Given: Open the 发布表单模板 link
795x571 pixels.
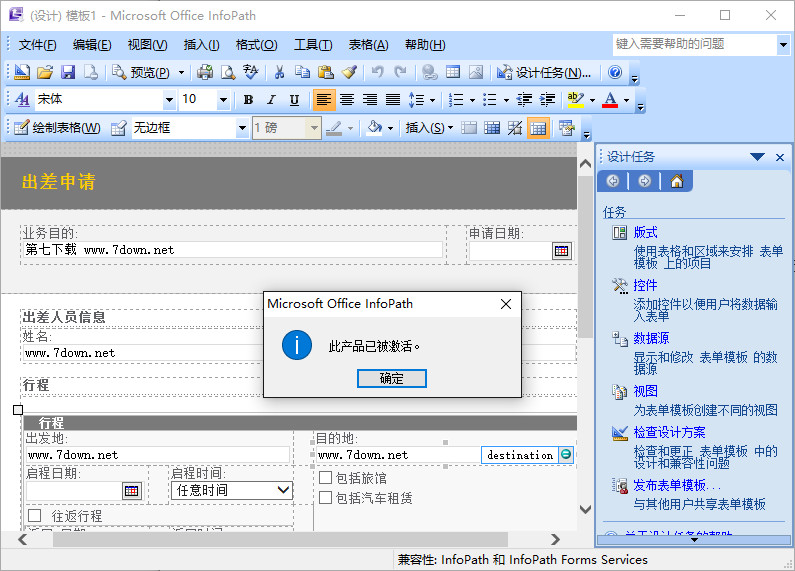Looking at the screenshot, I should (x=677, y=485).
